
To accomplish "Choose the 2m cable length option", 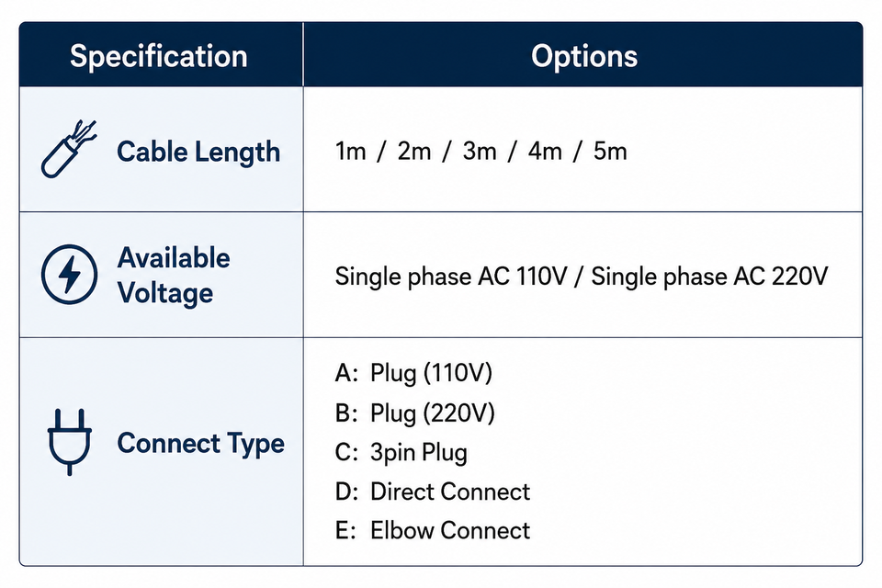I will click(414, 152).
